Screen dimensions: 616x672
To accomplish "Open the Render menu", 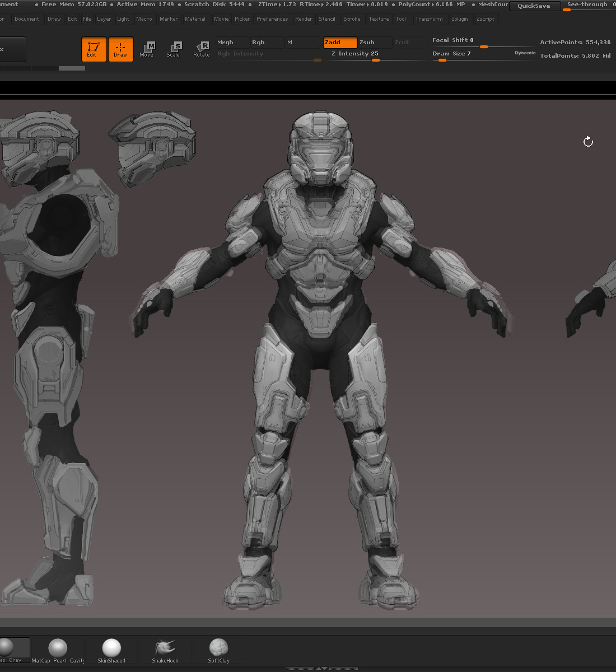I will pos(304,19).
